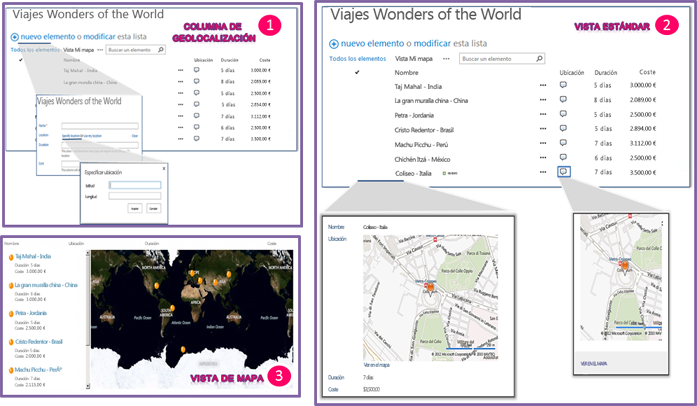Click location icon for Cristo Redentor - Brasil
697x406 pixels.
pos(563,129)
